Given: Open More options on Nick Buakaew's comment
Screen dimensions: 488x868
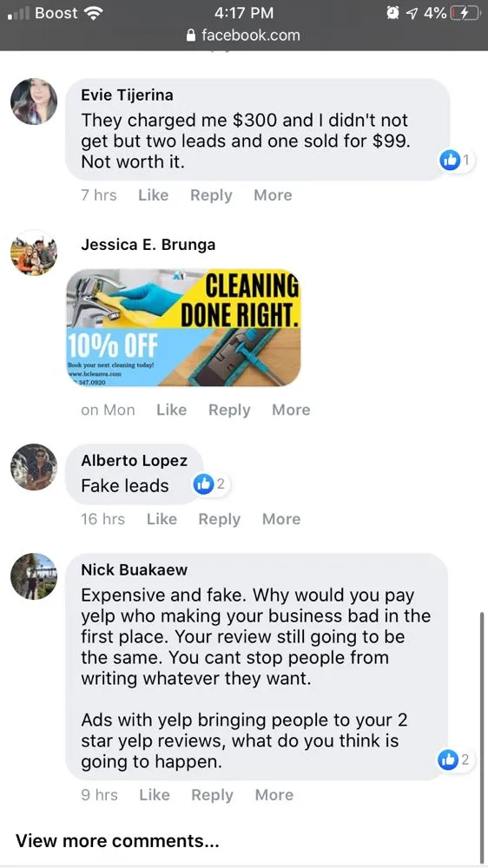Looking at the screenshot, I should (x=274, y=794).
